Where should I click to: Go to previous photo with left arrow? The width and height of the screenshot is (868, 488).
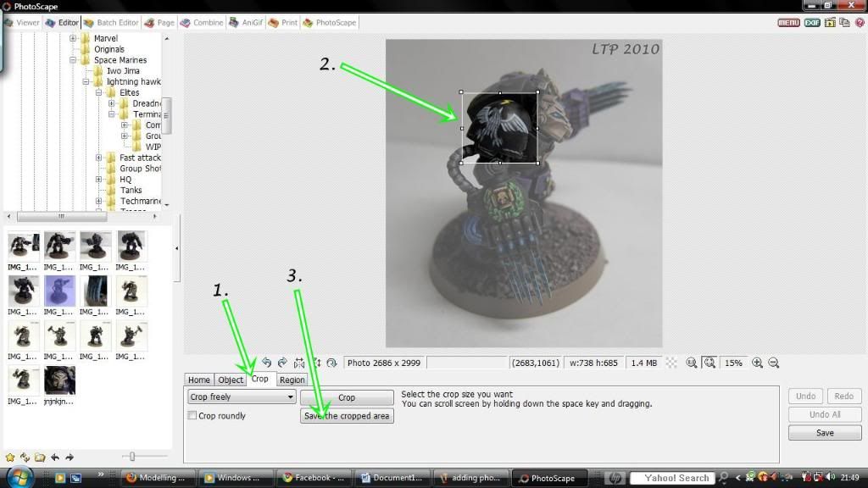point(55,457)
